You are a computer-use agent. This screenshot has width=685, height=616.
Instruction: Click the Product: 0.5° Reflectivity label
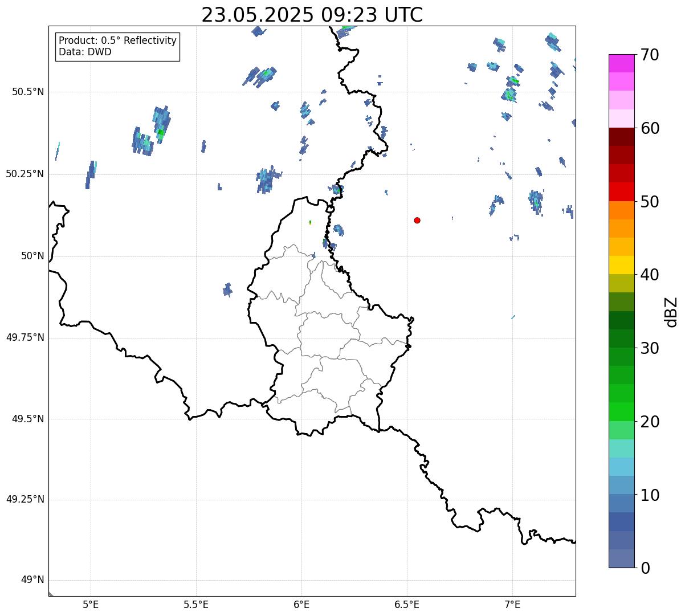117,41
